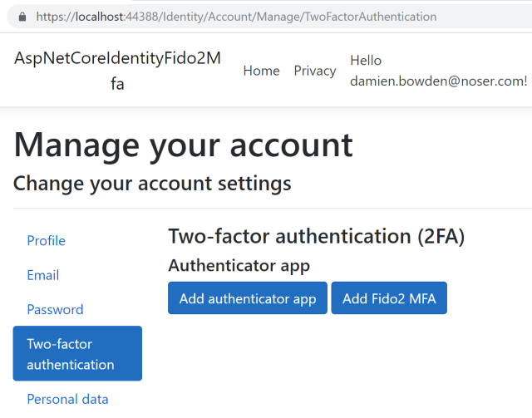Viewport: 532px width, 418px height.
Task: Click the Manage your account heading
Action: pyautogui.click(x=184, y=145)
